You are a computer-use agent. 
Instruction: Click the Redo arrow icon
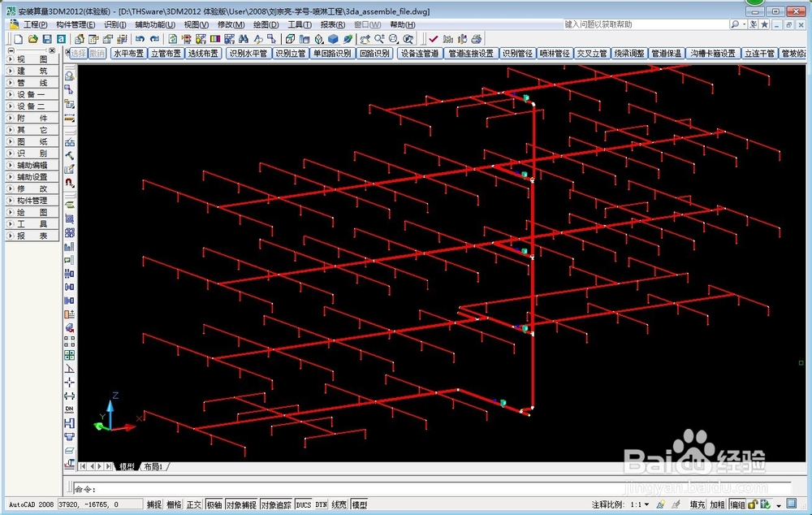pos(154,39)
